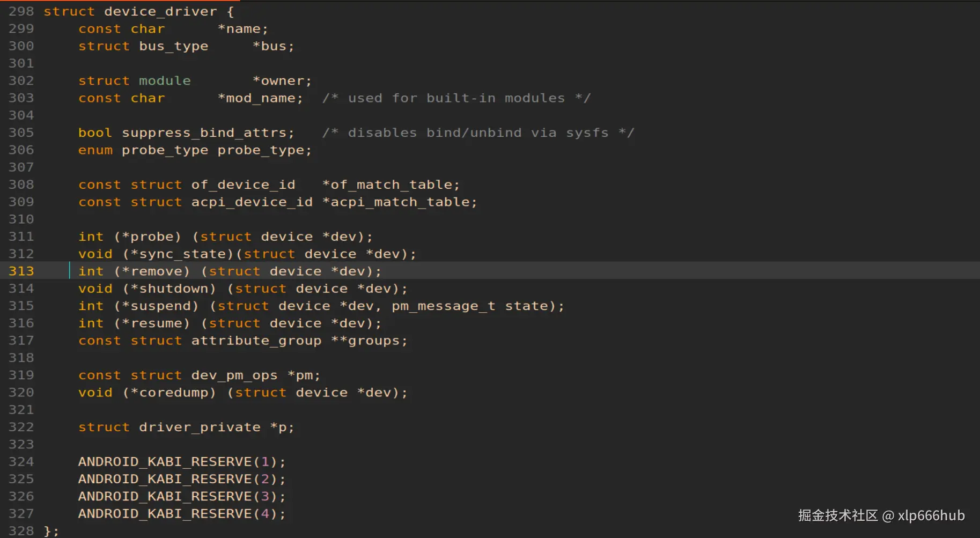The width and height of the screenshot is (980, 538).
Task: Click '*pm;' member on line 319
Action: coord(304,375)
